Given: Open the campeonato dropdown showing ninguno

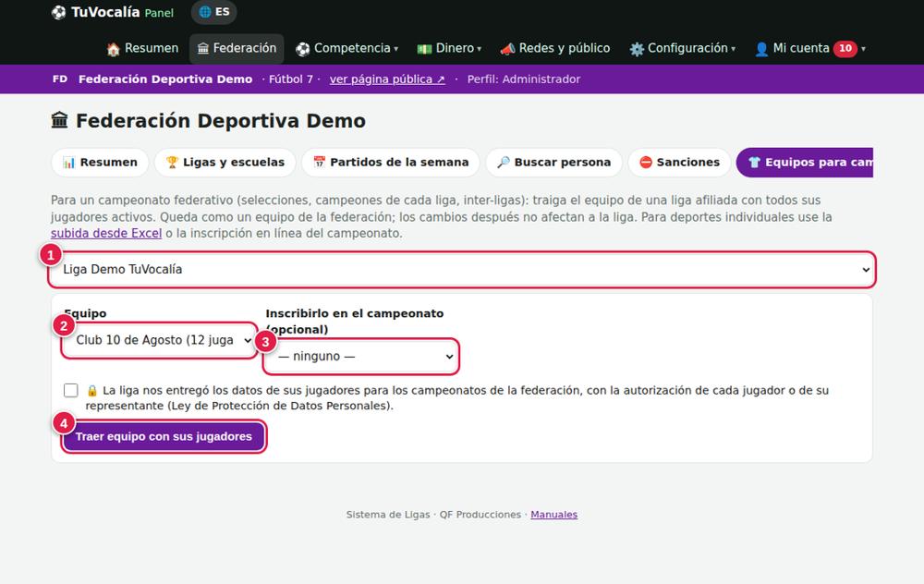Looking at the screenshot, I should tap(360, 356).
